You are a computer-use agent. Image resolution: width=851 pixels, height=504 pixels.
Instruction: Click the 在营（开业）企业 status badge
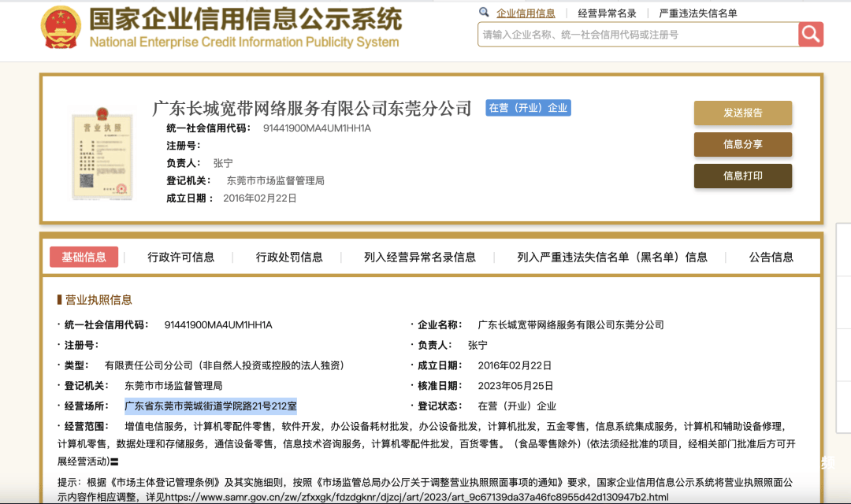[527, 108]
